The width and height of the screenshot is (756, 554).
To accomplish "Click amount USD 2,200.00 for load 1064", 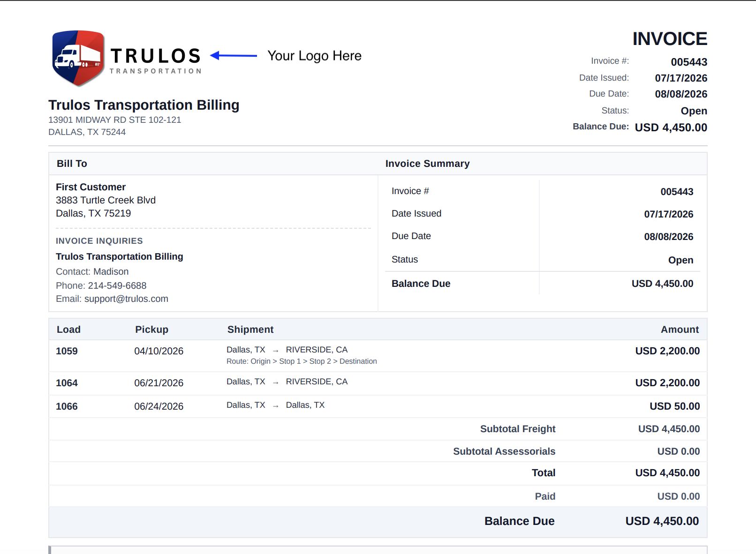I will (667, 383).
